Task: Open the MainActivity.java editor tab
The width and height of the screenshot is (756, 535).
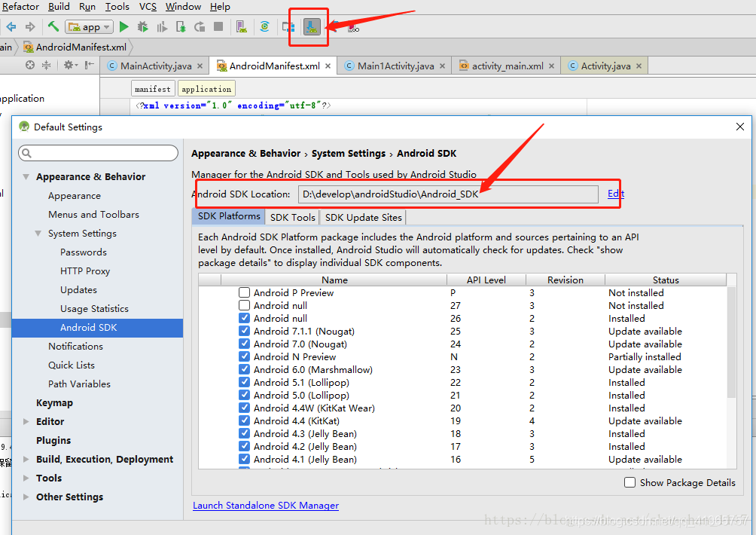Action: pyautogui.click(x=156, y=66)
